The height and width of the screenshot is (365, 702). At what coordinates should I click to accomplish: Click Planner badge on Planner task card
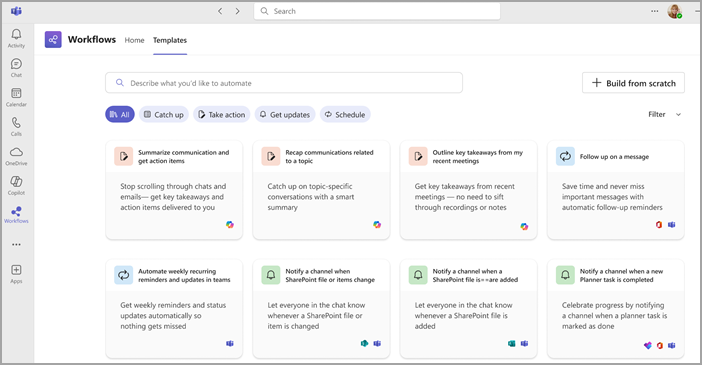647,345
